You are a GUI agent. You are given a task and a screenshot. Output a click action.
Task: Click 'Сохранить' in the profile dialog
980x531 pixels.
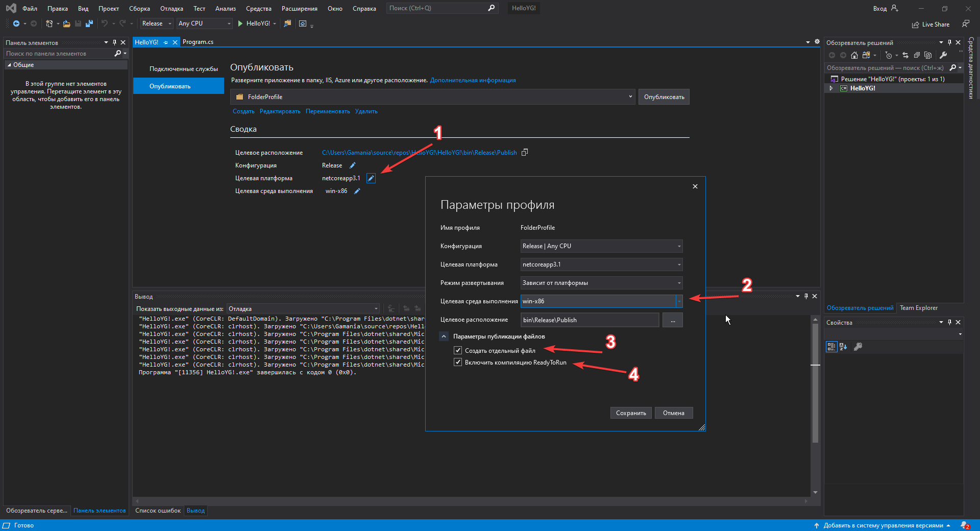[631, 413]
